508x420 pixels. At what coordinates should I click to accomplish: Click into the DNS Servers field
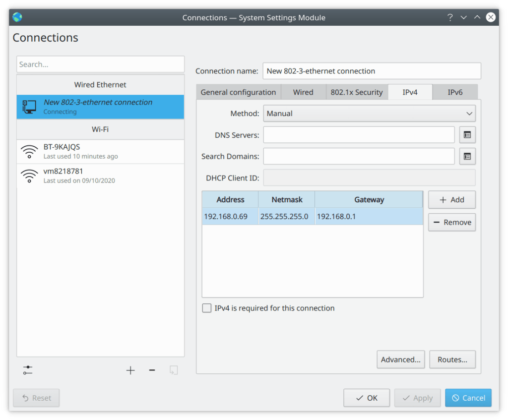click(x=359, y=135)
